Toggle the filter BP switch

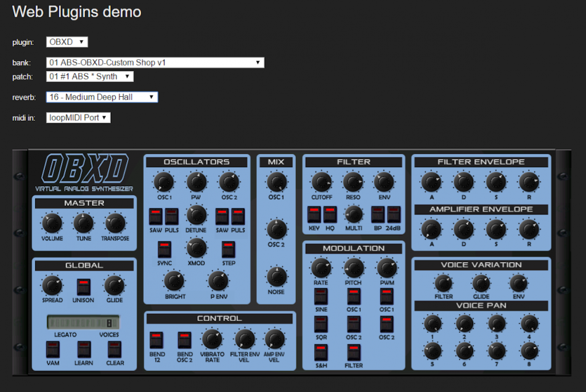(378, 214)
